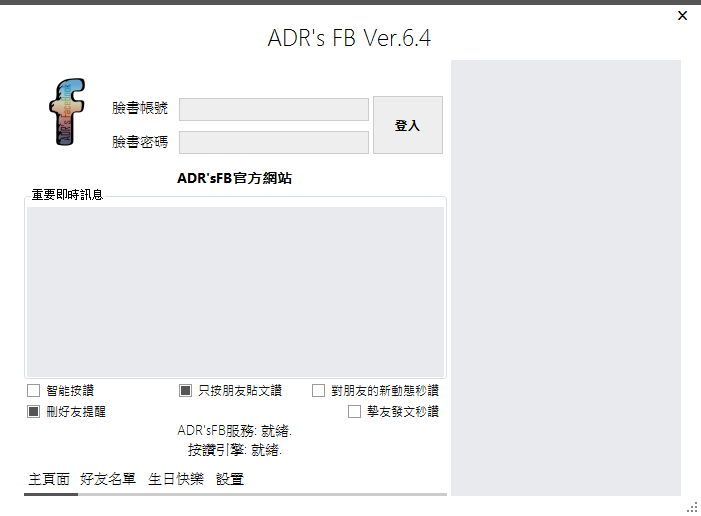Go to the 設置 settings tab

[230, 479]
